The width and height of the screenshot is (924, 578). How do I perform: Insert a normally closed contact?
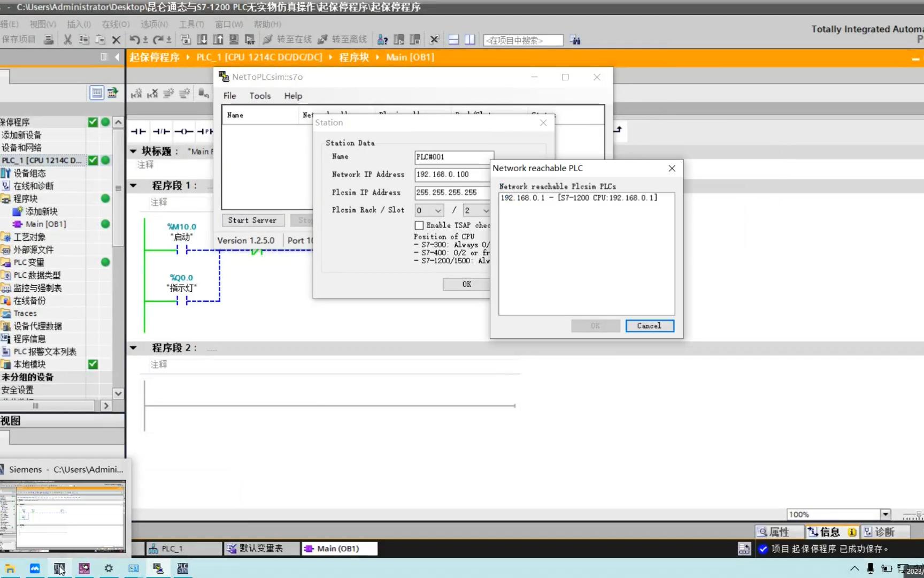(x=161, y=132)
